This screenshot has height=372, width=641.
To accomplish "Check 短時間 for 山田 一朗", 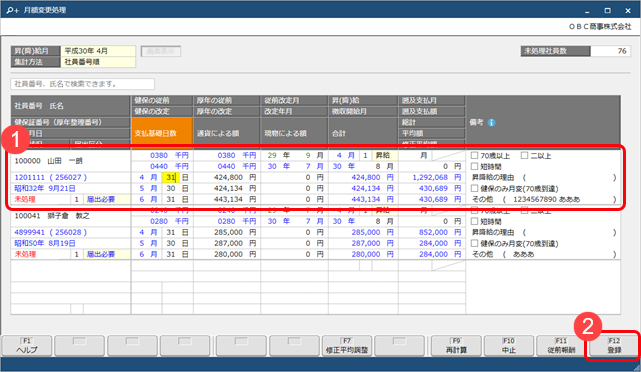I will (x=474, y=166).
